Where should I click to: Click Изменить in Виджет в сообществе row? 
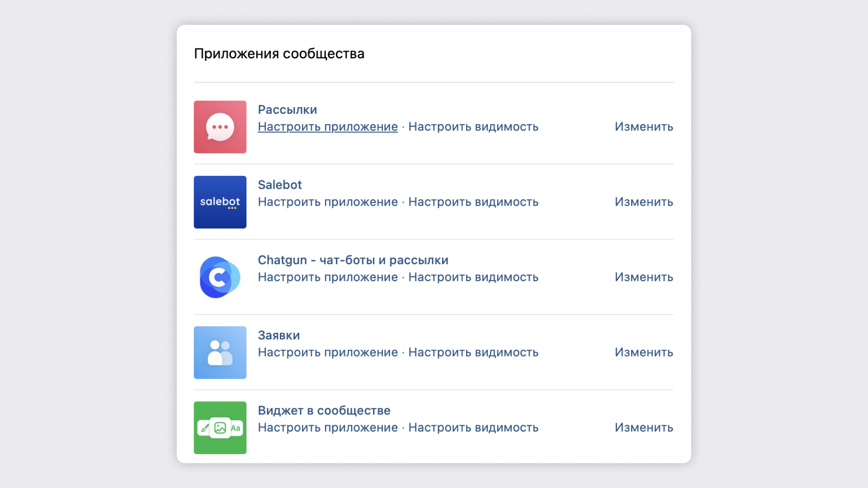pyautogui.click(x=644, y=428)
